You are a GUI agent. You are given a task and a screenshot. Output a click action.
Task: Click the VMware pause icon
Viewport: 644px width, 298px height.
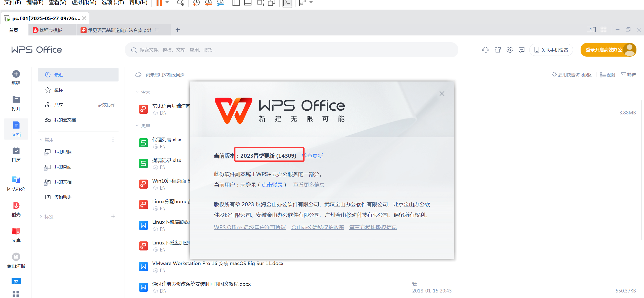(159, 3)
